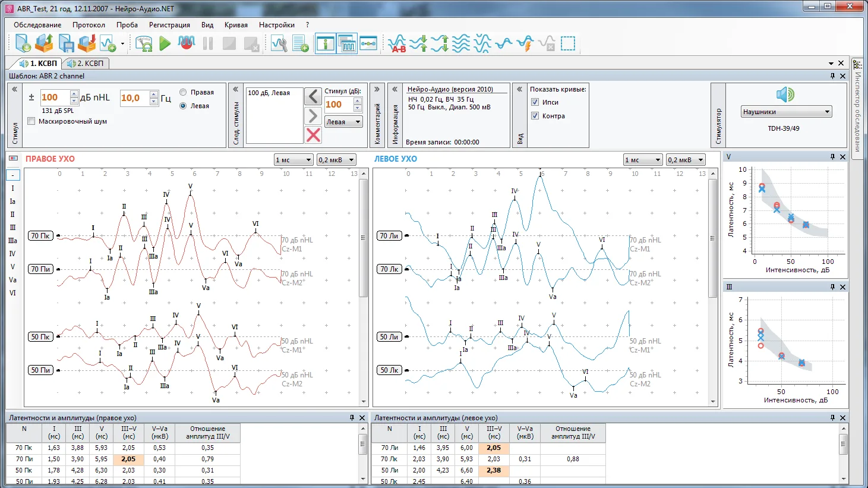Image resolution: width=868 pixels, height=488 pixels.
Task: Click the single blue wave curve icon
Action: click(x=504, y=43)
